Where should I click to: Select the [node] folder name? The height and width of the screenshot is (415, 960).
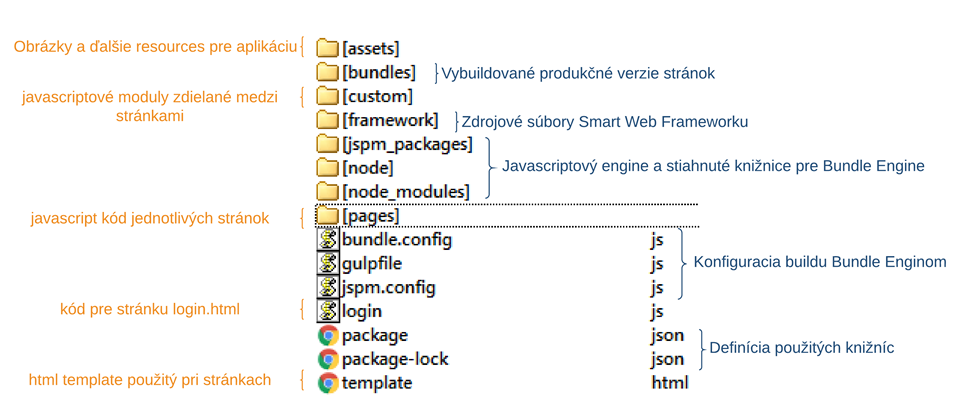(367, 168)
